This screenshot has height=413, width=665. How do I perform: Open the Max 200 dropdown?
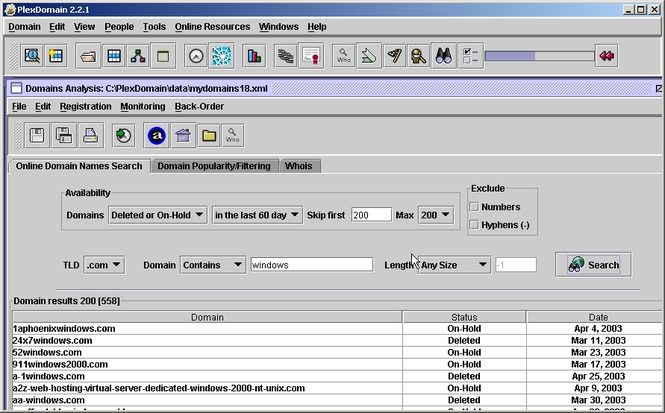[436, 215]
